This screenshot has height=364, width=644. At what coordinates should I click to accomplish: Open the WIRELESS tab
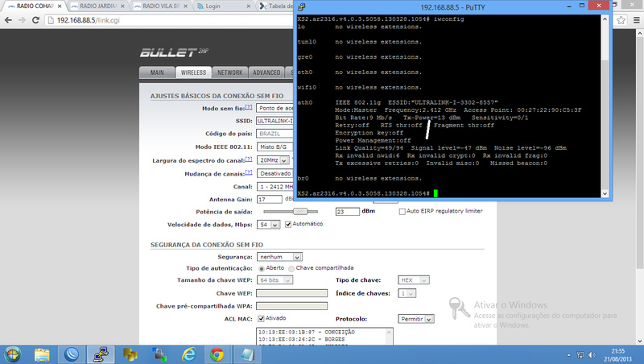(x=193, y=72)
